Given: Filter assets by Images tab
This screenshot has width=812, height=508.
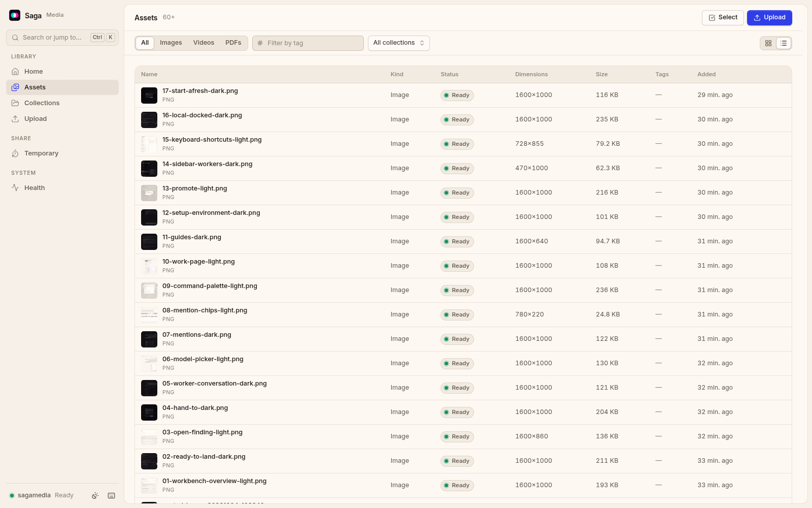Looking at the screenshot, I should [x=171, y=43].
